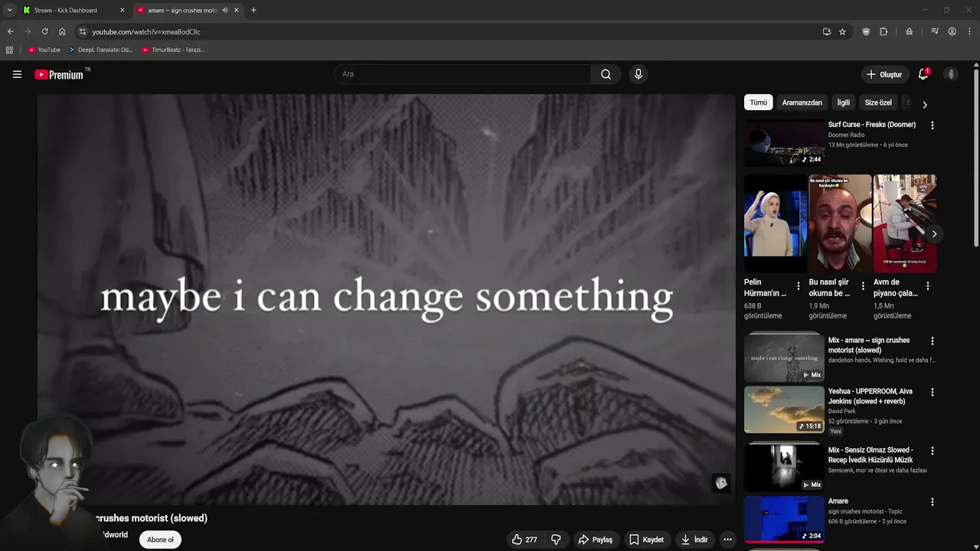980x551 pixels.
Task: Open YouTube notifications bell
Action: (x=923, y=74)
